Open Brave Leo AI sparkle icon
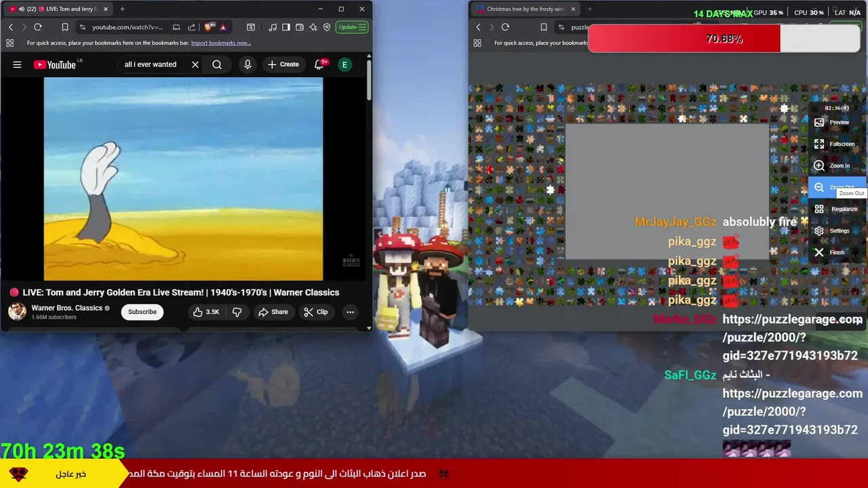Screen dimensions: 868x488 [x=313, y=27]
